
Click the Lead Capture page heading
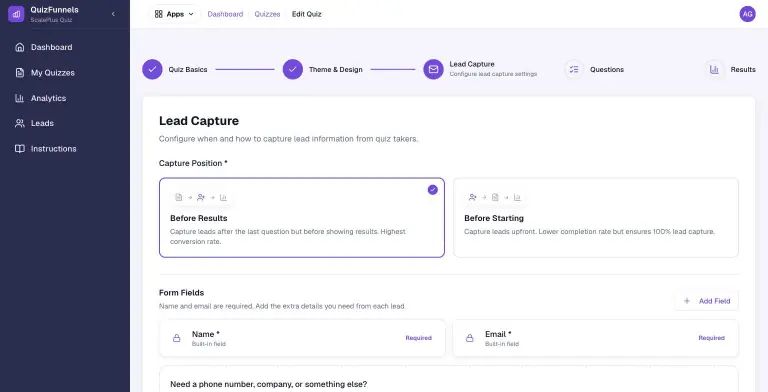coord(199,121)
